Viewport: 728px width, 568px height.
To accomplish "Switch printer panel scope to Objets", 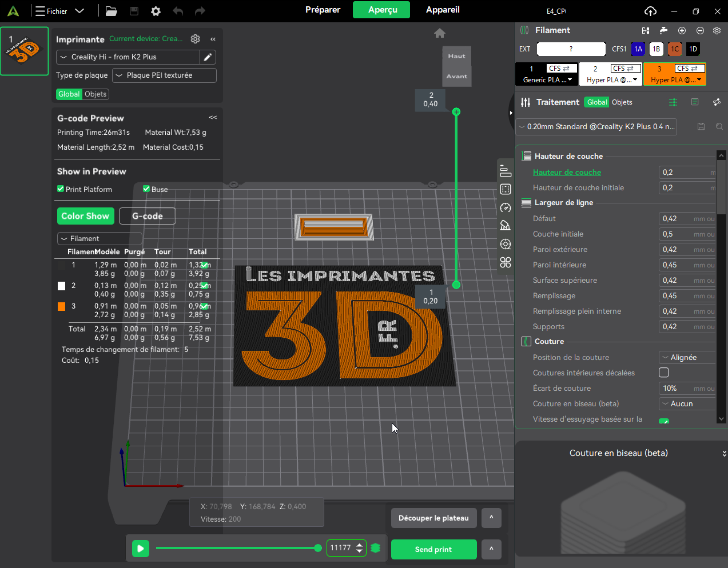I will 96,94.
